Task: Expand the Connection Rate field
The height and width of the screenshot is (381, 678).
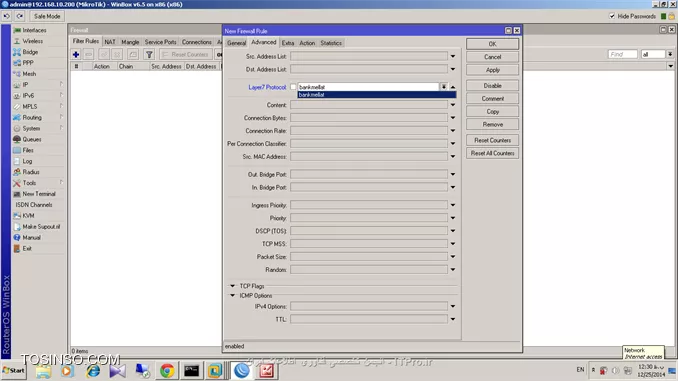Action: 453,131
